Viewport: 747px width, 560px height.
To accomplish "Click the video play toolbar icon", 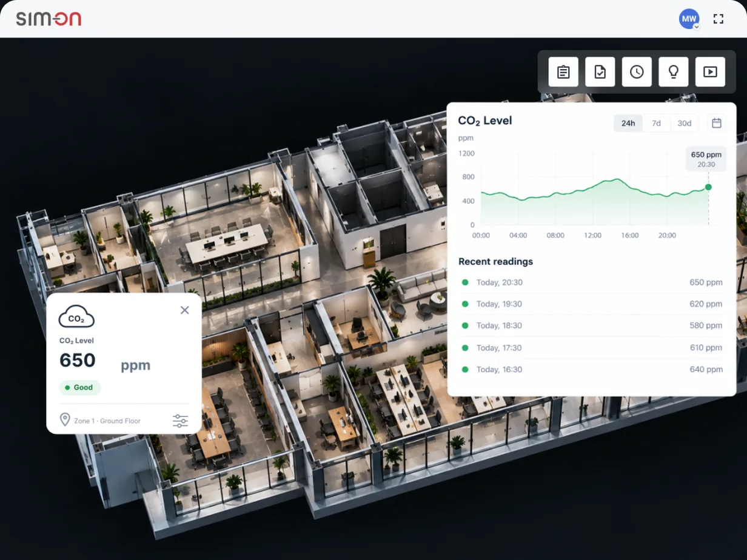I will coord(710,72).
